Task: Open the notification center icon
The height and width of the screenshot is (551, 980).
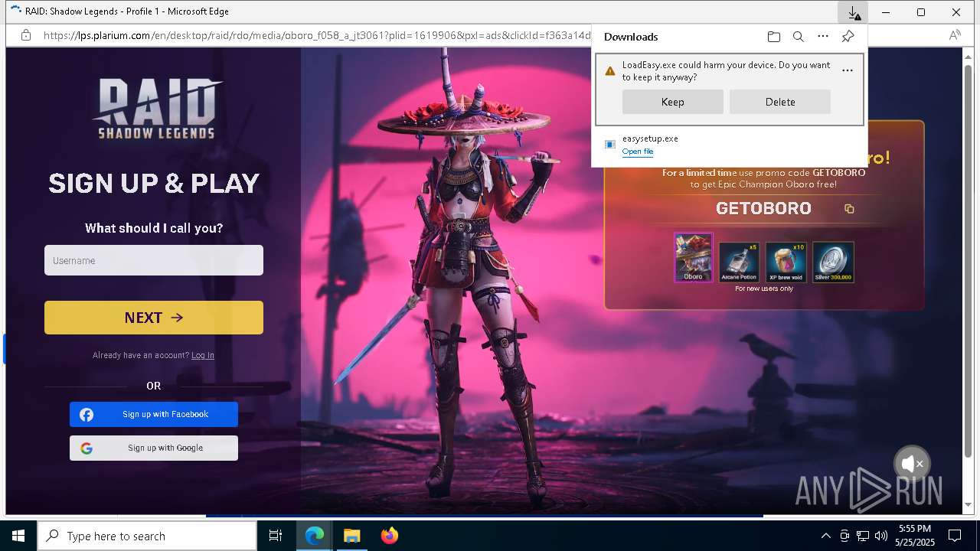Action: click(x=955, y=536)
